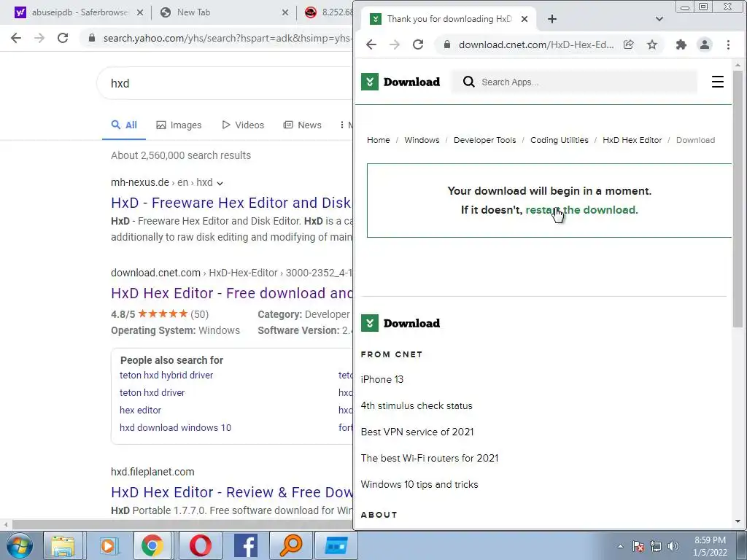
Task: Reload the CNET download page
Action: pos(418,44)
